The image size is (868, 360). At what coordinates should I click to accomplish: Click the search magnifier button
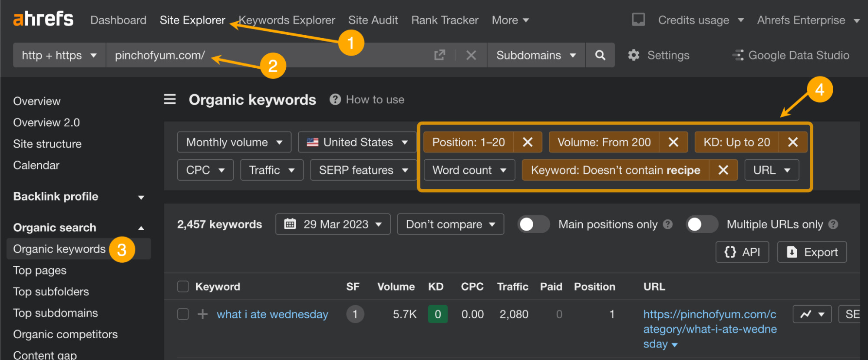coord(600,55)
